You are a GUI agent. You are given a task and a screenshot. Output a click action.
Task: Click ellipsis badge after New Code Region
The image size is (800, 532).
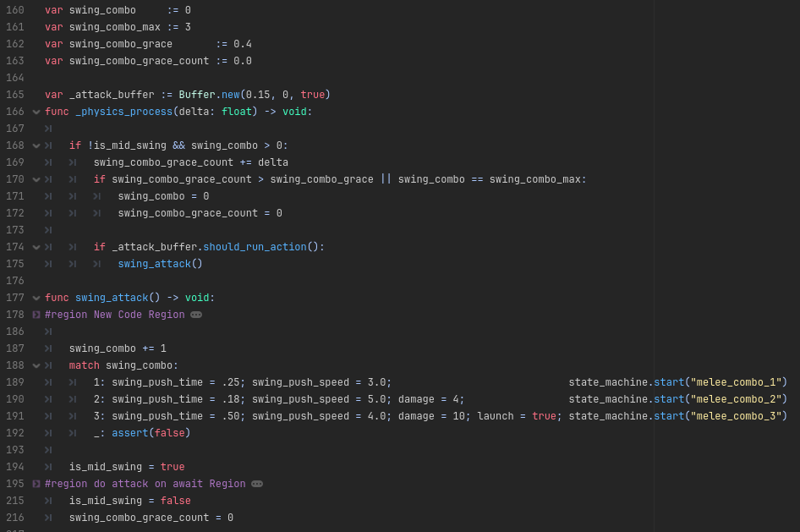pyautogui.click(x=196, y=315)
